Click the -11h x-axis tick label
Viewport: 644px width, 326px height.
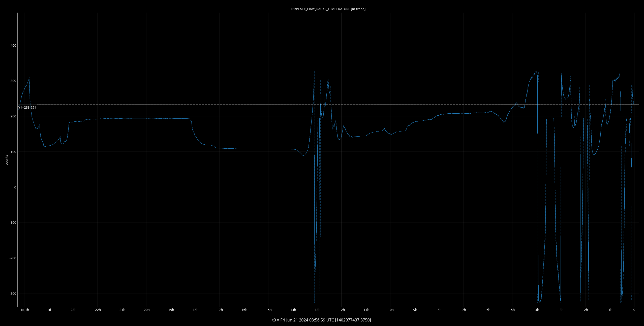[366, 310]
